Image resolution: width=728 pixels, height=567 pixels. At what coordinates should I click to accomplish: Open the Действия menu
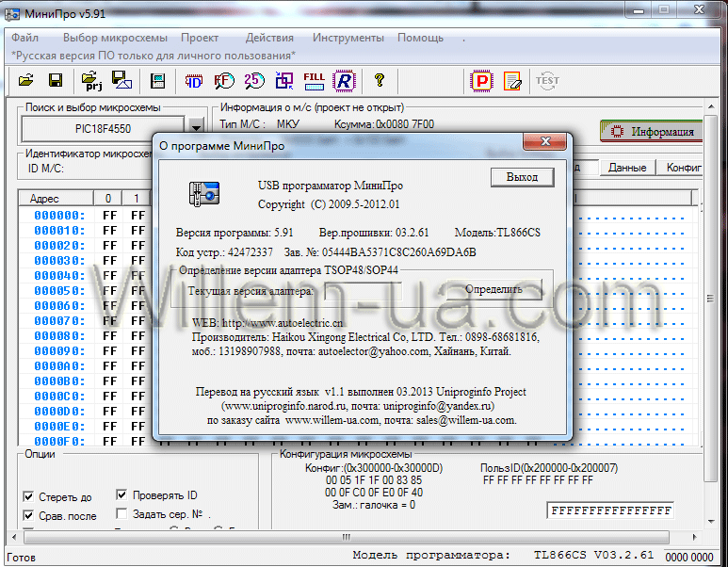pyautogui.click(x=269, y=38)
